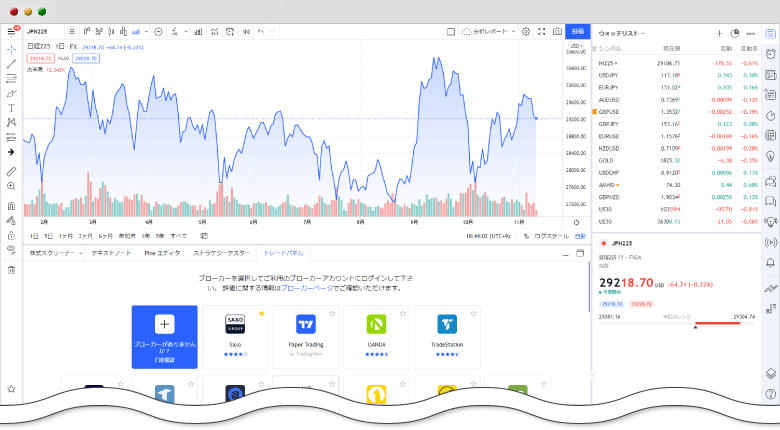This screenshot has width=780, height=430.
Task: Choose the OANDA broker card
Action: [377, 337]
